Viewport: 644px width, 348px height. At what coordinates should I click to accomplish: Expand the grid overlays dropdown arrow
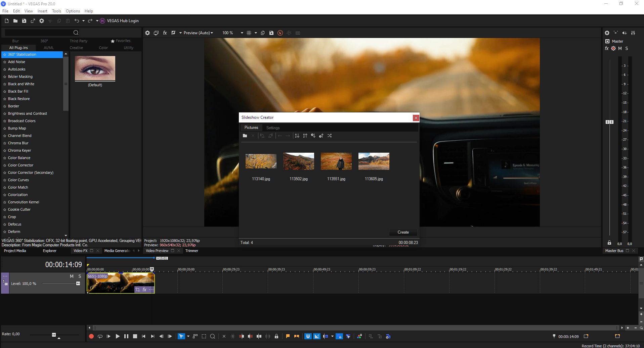pos(256,33)
